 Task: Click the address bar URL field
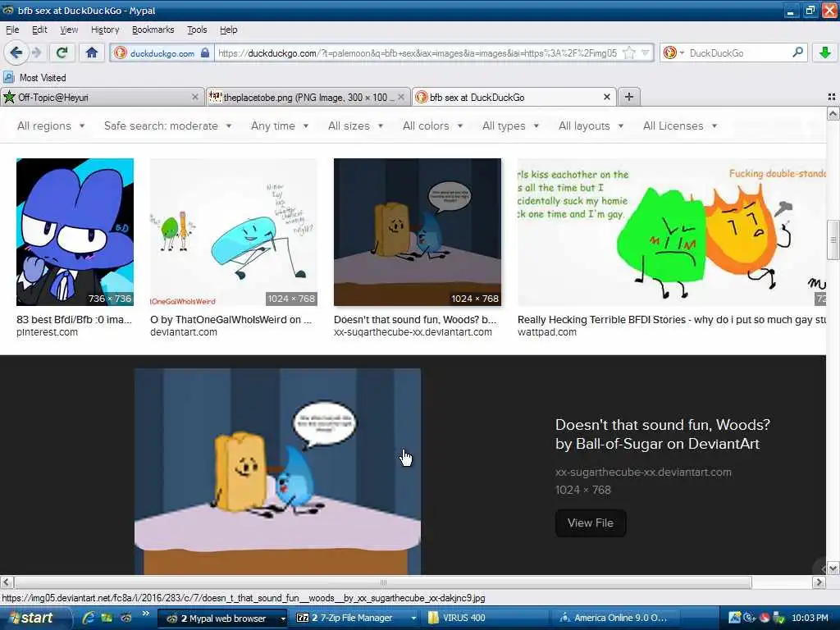point(418,53)
